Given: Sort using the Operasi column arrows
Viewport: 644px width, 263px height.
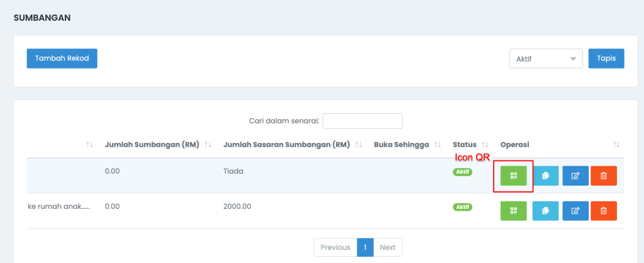Looking at the screenshot, I should tap(616, 145).
